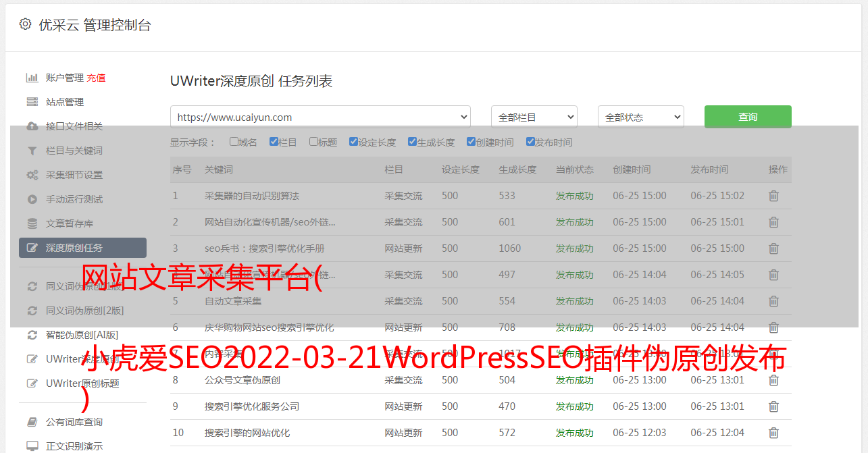Viewport: 868px width, 453px height.
Task: Uncheck the 设定长度 display field checkbox
Action: (x=353, y=142)
